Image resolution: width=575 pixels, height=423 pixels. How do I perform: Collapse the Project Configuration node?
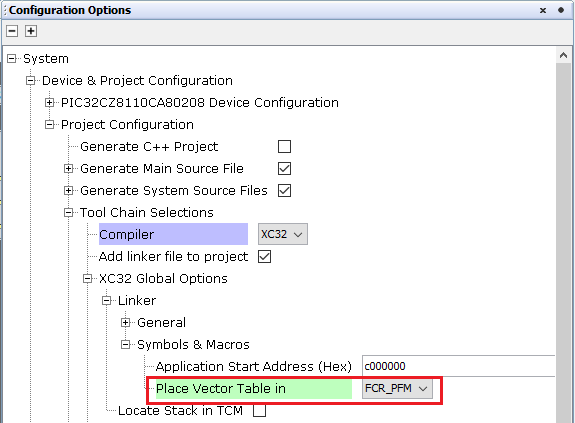tap(50, 125)
